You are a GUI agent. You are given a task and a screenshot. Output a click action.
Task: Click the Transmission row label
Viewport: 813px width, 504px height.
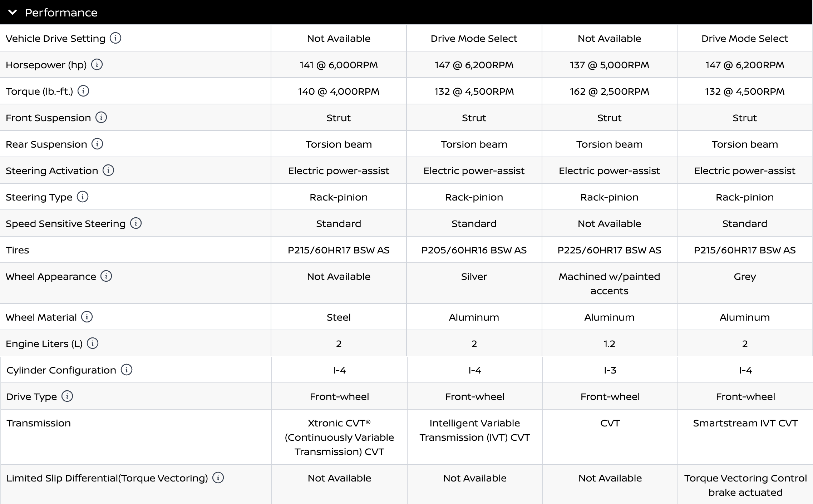coord(39,423)
